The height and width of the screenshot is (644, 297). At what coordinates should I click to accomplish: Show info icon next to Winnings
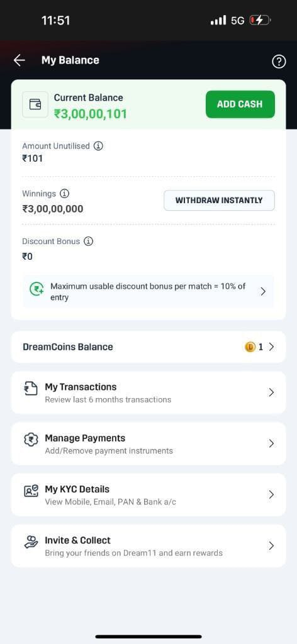click(x=64, y=193)
